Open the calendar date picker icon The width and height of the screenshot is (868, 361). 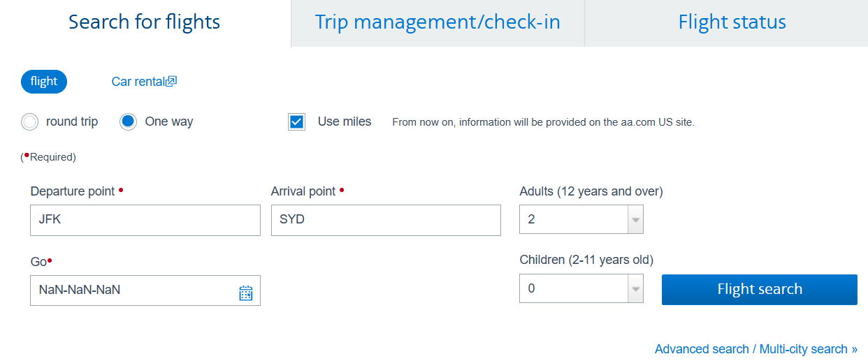point(246,293)
